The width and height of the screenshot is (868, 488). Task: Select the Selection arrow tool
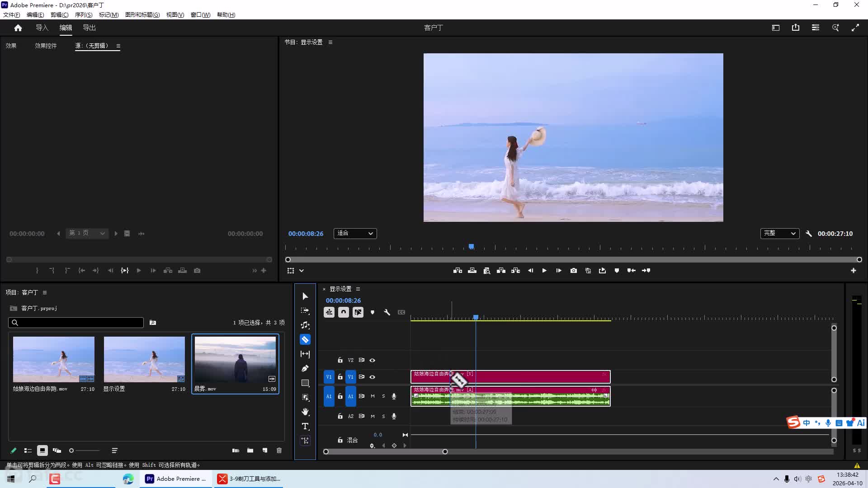pyautogui.click(x=305, y=296)
